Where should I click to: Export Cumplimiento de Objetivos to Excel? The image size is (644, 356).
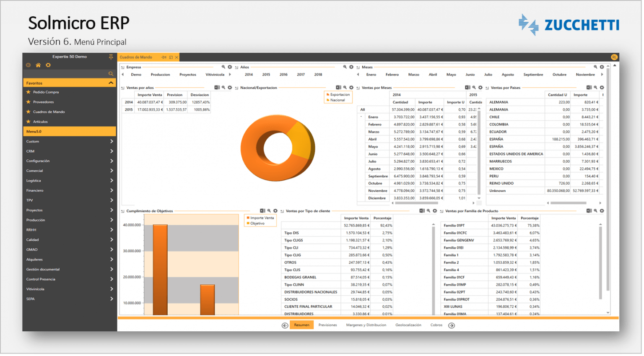(263, 212)
